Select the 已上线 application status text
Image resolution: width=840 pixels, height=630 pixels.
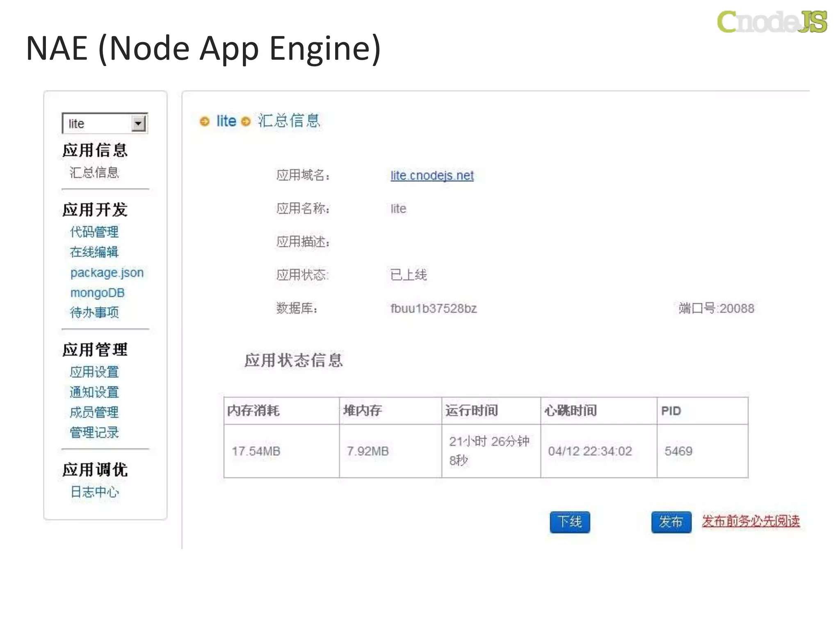409,275
